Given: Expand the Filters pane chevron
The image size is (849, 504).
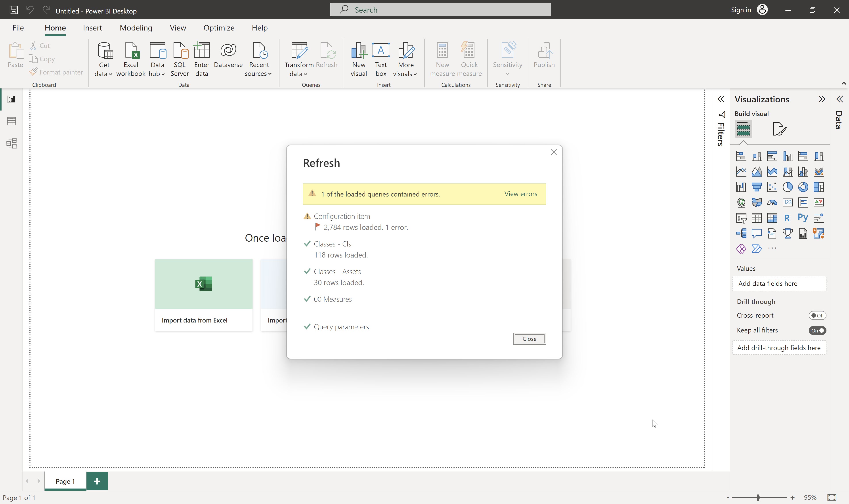Looking at the screenshot, I should pos(721,99).
